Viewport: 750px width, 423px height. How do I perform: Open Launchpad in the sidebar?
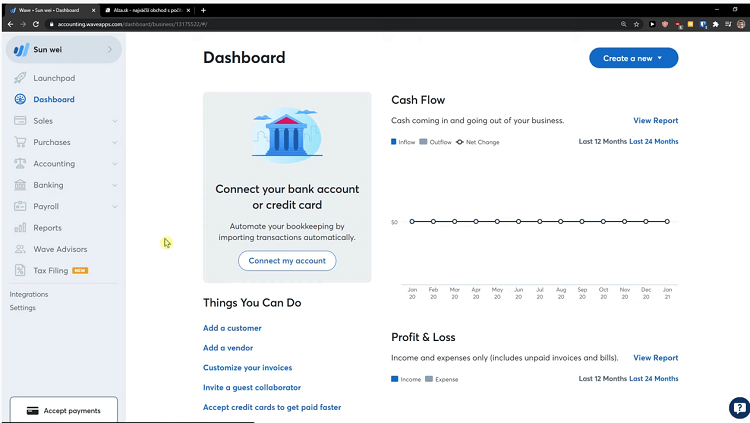coord(54,78)
